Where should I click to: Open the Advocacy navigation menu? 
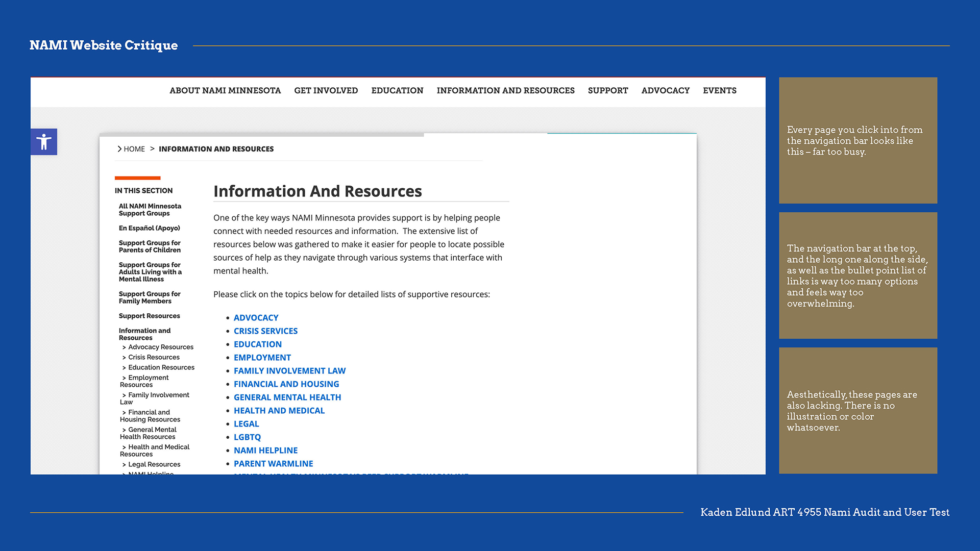665,91
